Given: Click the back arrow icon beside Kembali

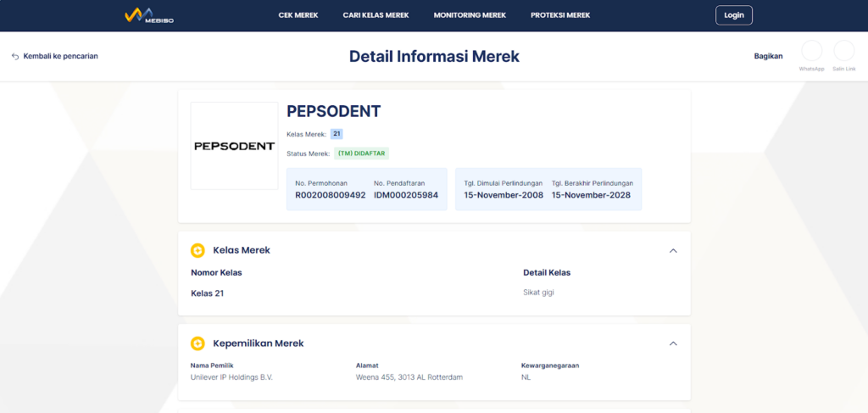Looking at the screenshot, I should coord(15,57).
